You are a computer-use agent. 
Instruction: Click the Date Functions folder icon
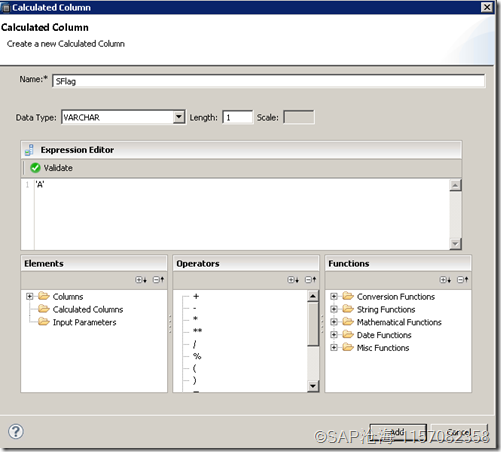coord(348,334)
